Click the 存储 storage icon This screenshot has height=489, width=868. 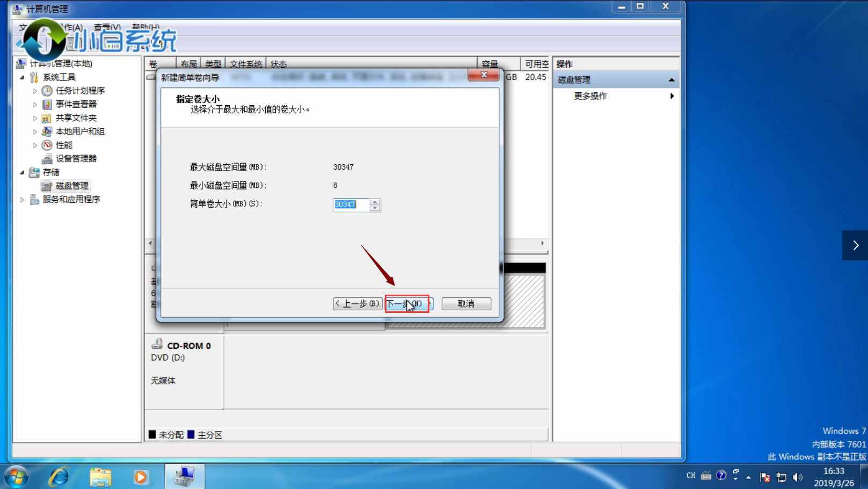point(34,172)
